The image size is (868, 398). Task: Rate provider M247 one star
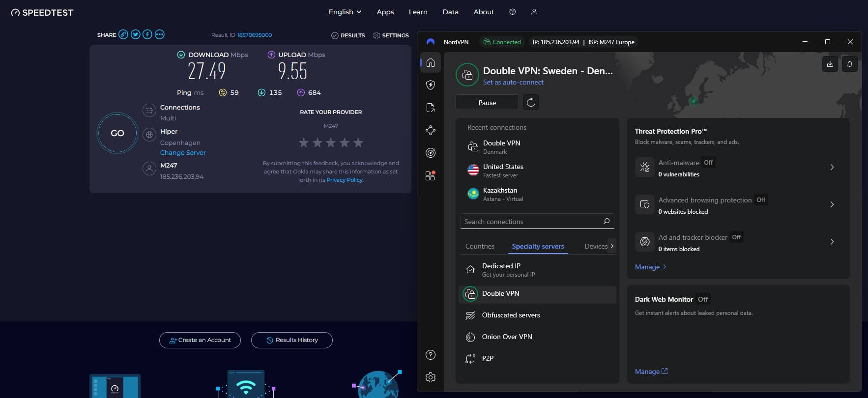coord(304,142)
